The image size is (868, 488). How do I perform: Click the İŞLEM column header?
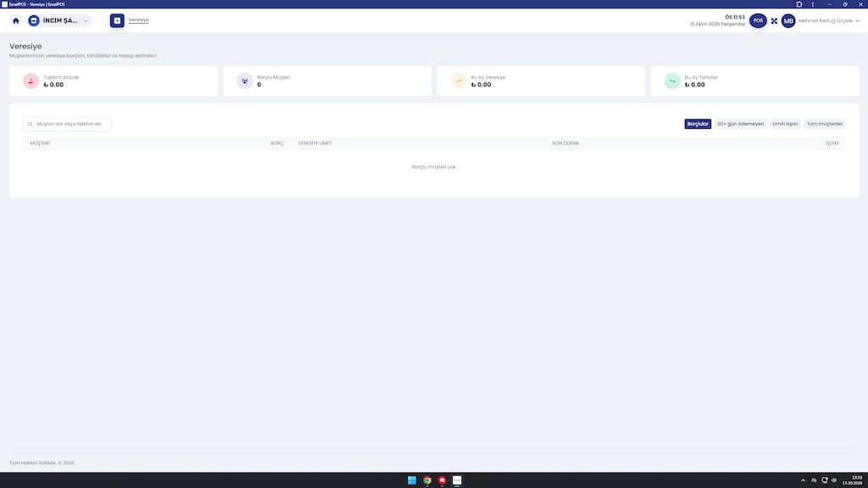[832, 143]
